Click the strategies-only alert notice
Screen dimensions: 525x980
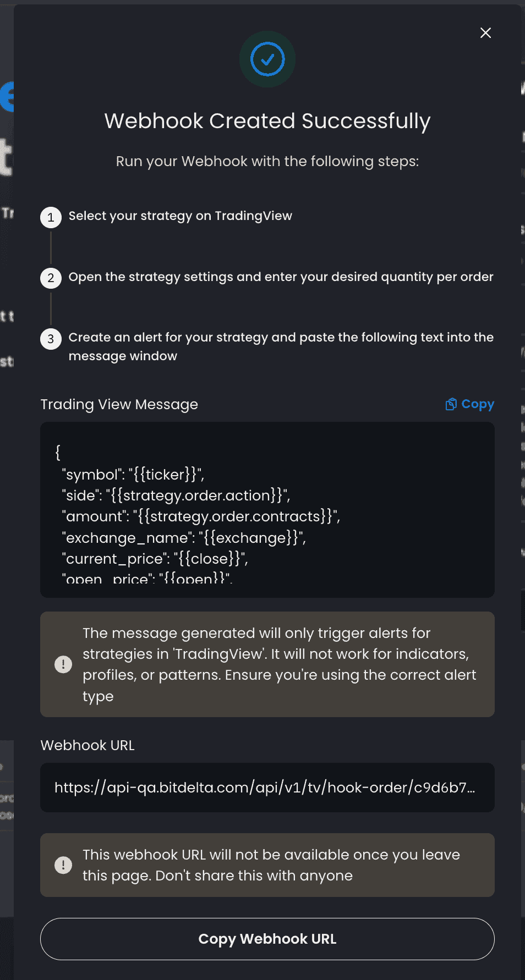[267, 664]
